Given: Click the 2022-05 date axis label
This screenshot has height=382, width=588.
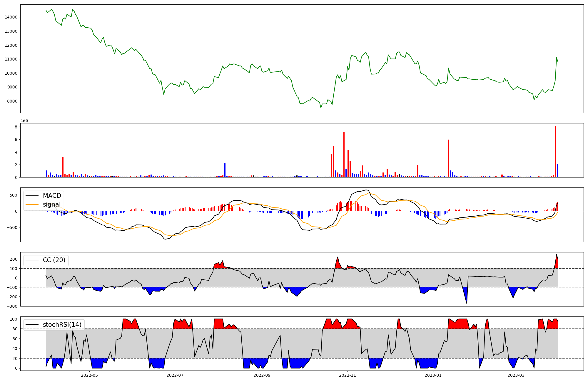Looking at the screenshot, I should (89, 375).
